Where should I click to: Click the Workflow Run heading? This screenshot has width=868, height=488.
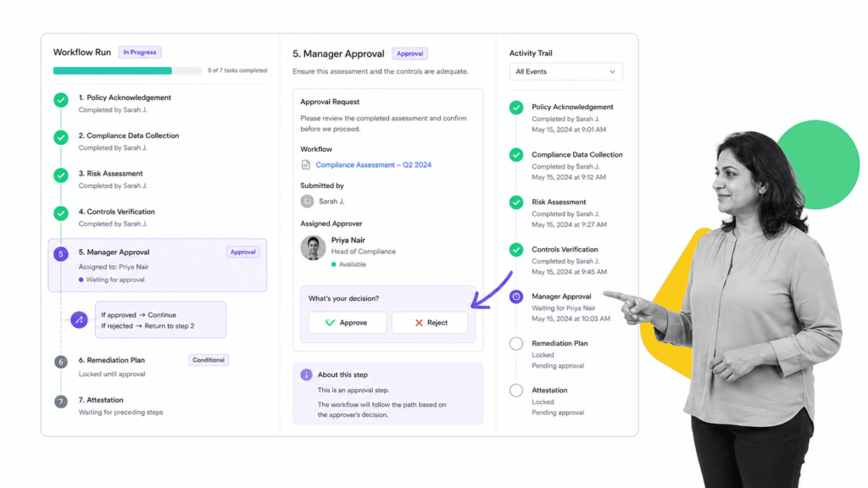(x=82, y=52)
